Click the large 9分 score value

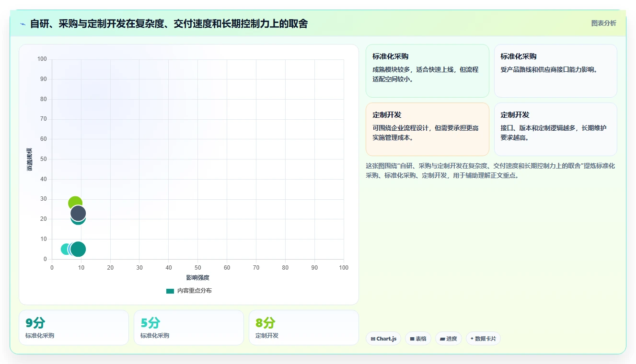point(35,323)
